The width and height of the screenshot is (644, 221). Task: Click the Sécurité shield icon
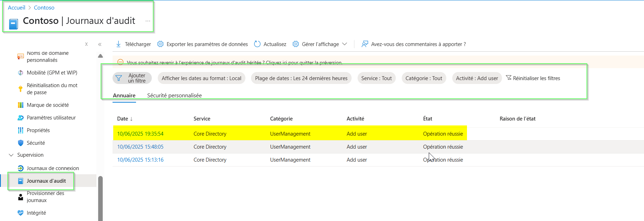(21, 143)
